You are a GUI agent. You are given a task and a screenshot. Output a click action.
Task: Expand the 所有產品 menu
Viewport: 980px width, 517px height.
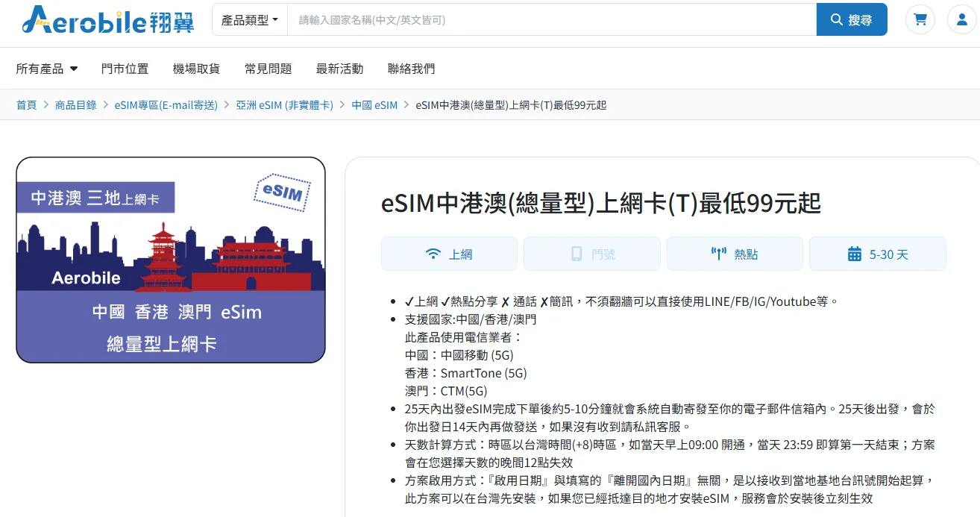point(47,69)
